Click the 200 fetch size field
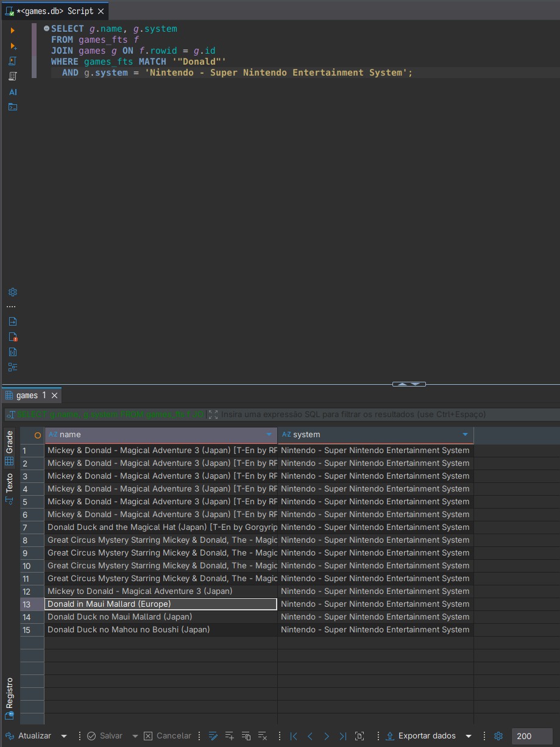The width and height of the screenshot is (560, 747). (532, 736)
